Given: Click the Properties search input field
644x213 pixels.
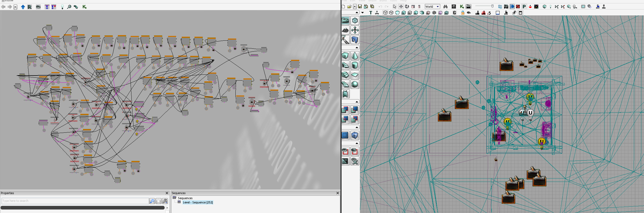Looking at the screenshot, I should (x=75, y=201).
